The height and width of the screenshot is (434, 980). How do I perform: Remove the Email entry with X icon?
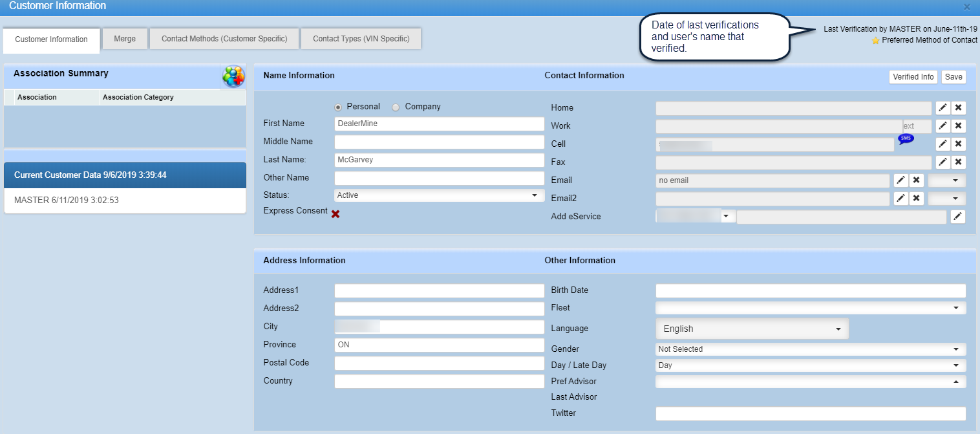[916, 180]
